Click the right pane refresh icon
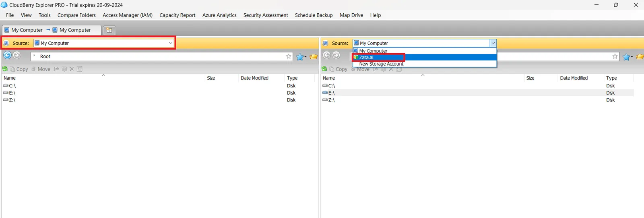Viewport: 644px width, 218px height. point(324,69)
